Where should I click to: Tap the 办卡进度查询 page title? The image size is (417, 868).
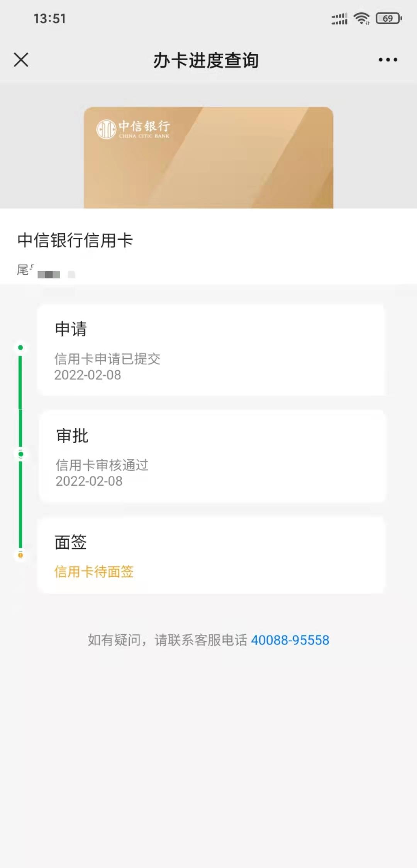coord(206,60)
